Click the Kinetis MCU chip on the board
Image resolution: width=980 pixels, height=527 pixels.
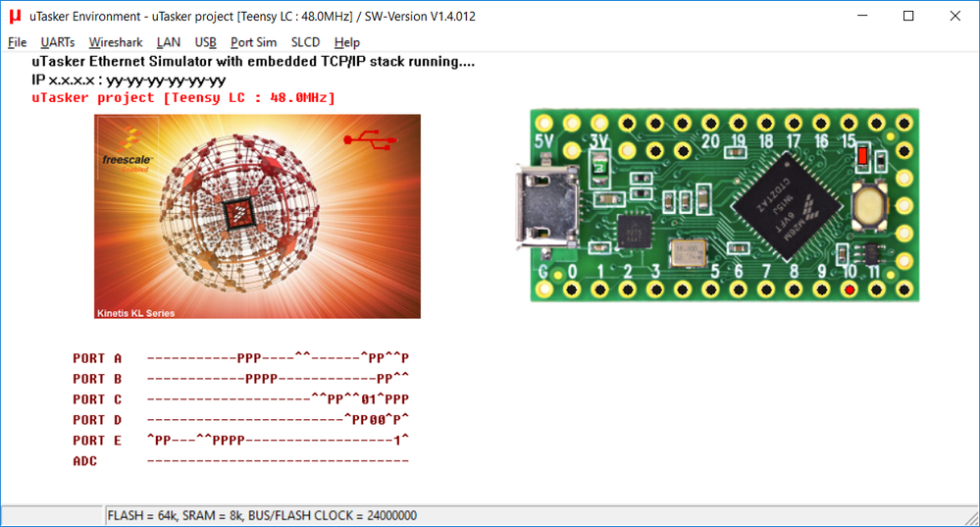click(x=786, y=206)
